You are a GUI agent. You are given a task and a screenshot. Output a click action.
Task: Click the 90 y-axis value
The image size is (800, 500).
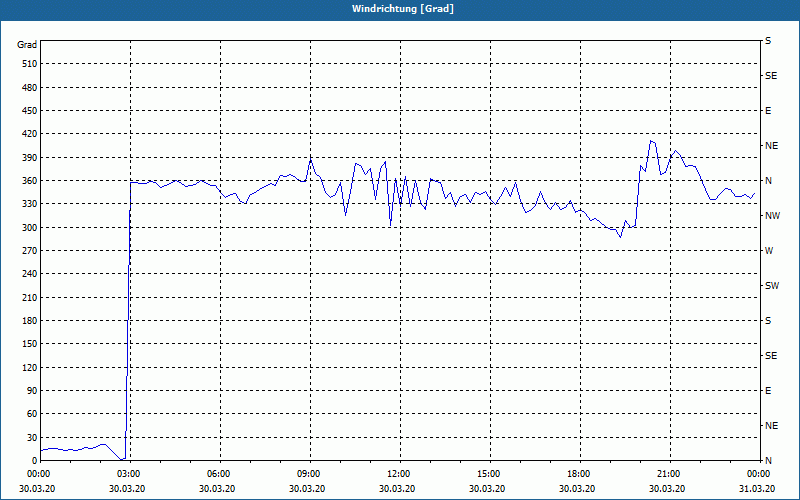(x=32, y=391)
